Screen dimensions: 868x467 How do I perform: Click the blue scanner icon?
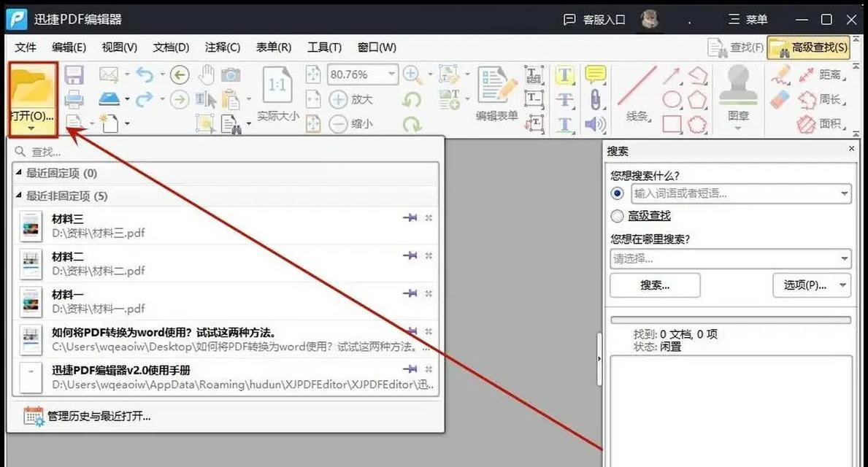coord(109,99)
